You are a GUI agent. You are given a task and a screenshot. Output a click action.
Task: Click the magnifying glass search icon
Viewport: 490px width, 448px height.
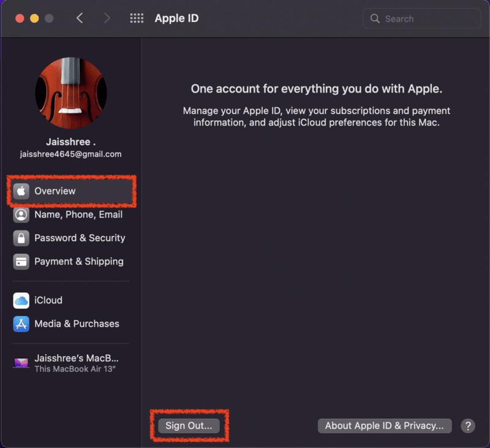tap(375, 19)
